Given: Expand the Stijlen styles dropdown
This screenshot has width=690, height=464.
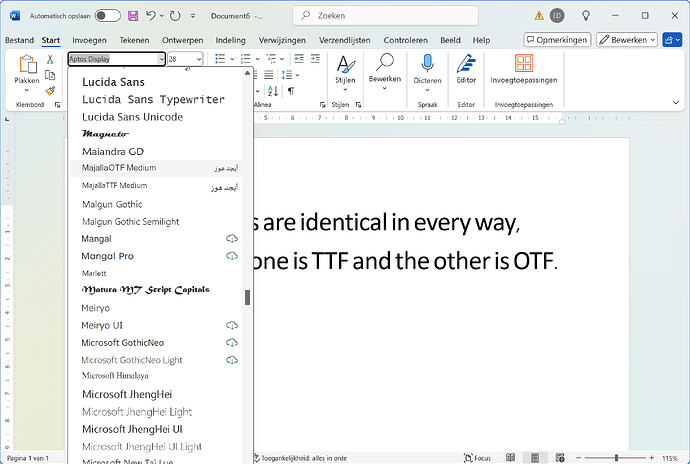Looking at the screenshot, I should click(345, 90).
